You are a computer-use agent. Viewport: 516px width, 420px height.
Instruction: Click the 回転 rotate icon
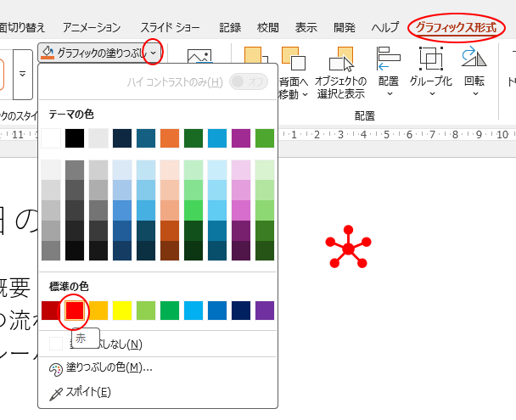click(x=474, y=57)
